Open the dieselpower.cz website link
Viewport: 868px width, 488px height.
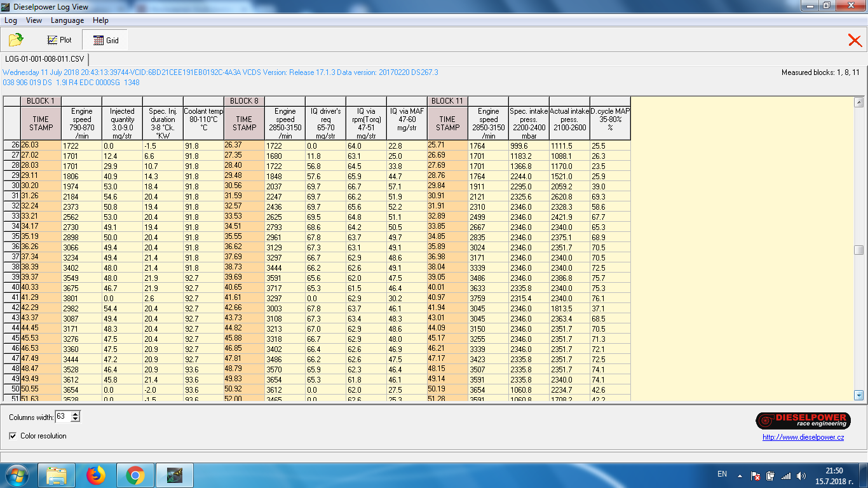click(803, 437)
